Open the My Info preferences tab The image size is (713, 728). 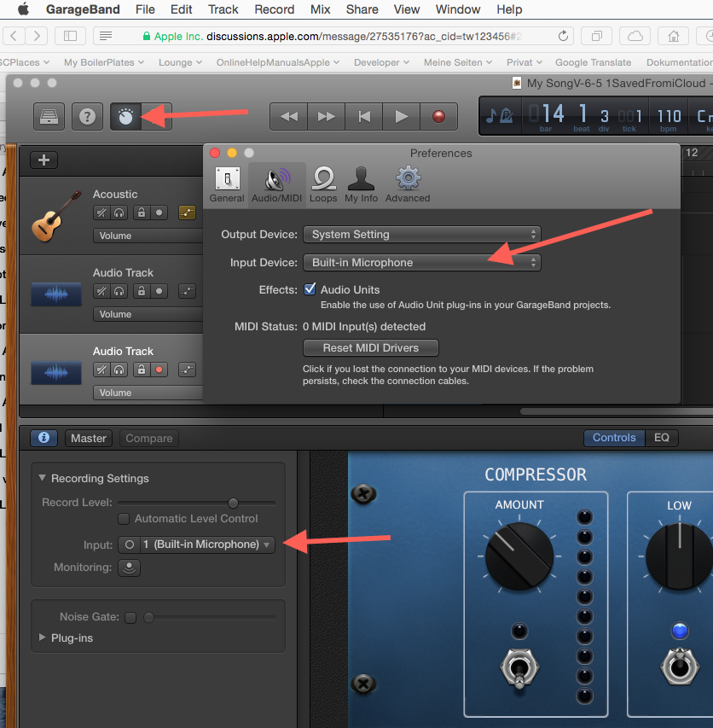[x=362, y=185]
